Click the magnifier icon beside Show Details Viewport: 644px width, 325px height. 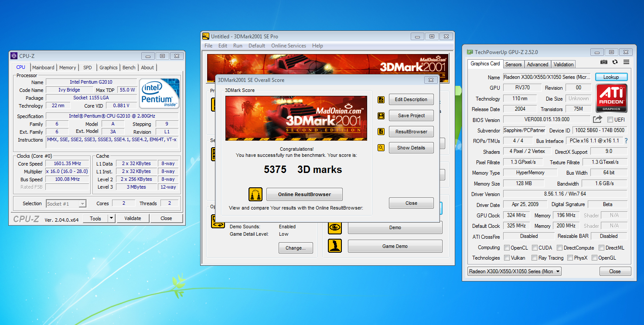pos(381,148)
